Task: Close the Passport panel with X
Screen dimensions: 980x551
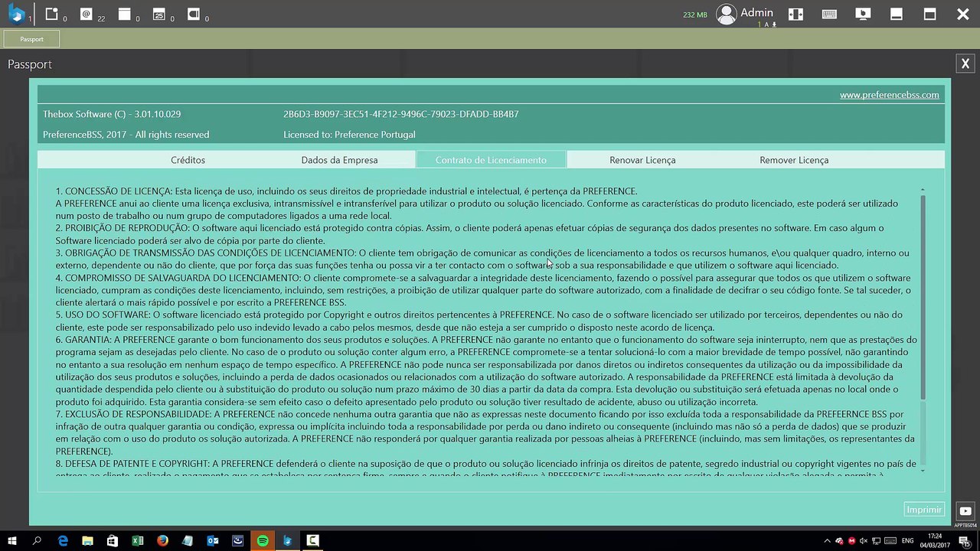Action: pyautogui.click(x=965, y=64)
